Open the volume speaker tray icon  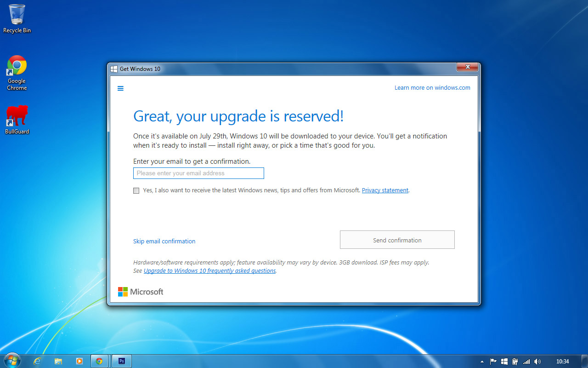(x=537, y=362)
